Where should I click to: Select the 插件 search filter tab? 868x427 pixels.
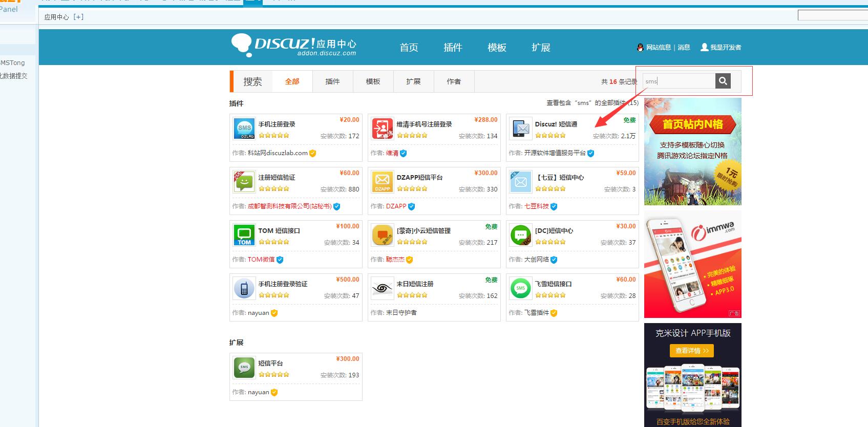point(333,81)
